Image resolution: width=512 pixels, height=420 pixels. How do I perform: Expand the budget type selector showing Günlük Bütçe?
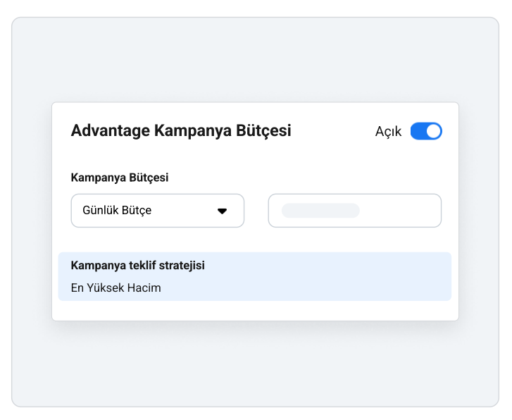157,211
